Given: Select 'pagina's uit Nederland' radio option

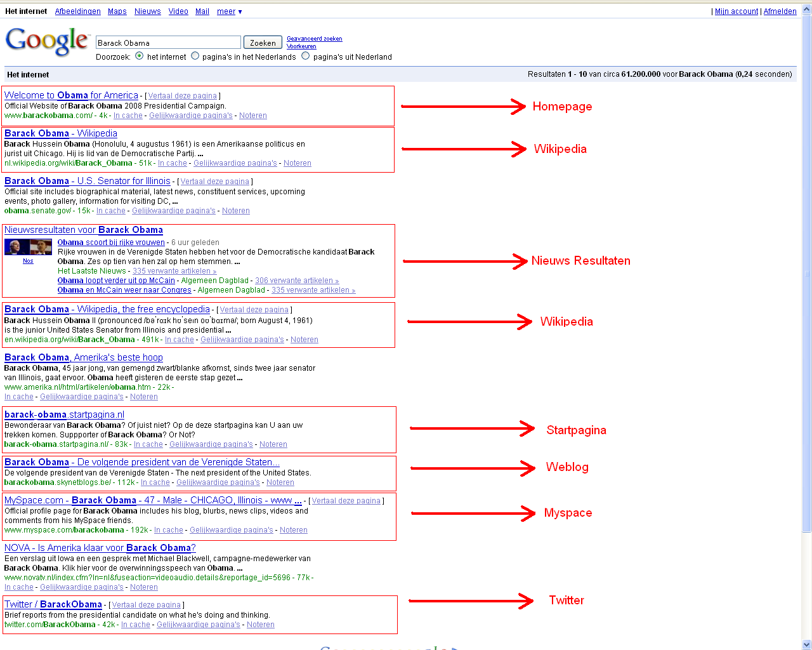Looking at the screenshot, I should tap(305, 56).
